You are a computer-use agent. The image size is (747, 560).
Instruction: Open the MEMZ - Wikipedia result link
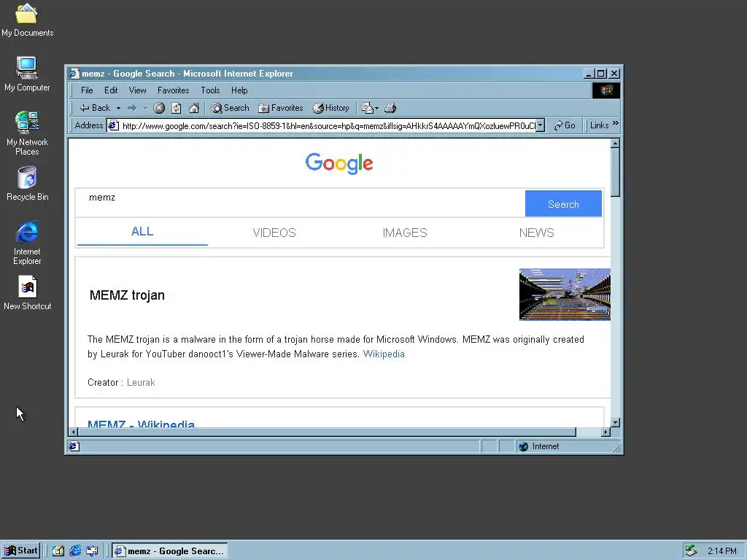(141, 423)
